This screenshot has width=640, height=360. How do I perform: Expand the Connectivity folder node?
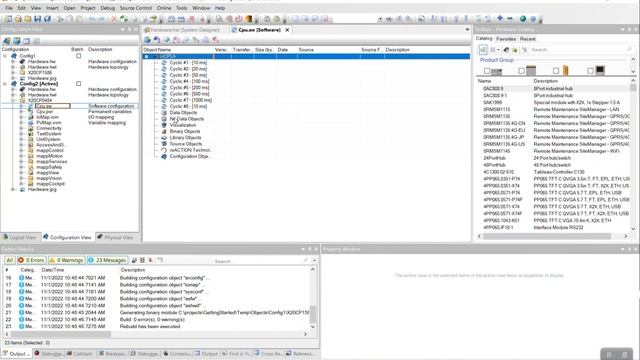[22, 128]
